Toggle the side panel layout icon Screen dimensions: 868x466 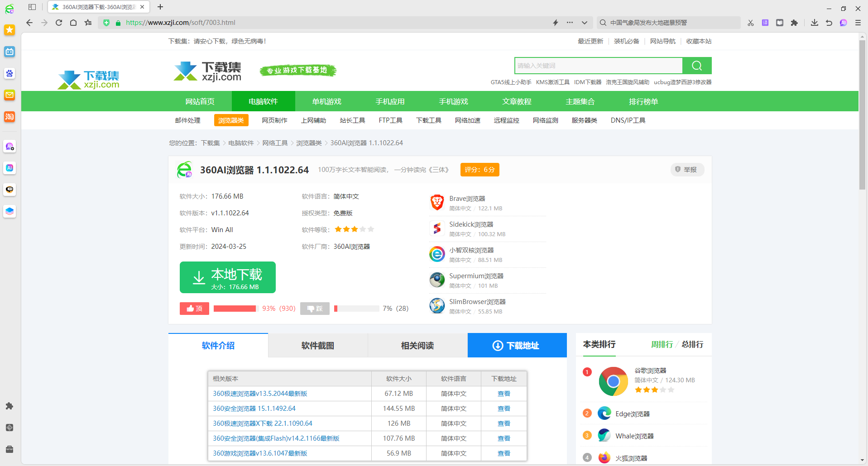(32, 7)
